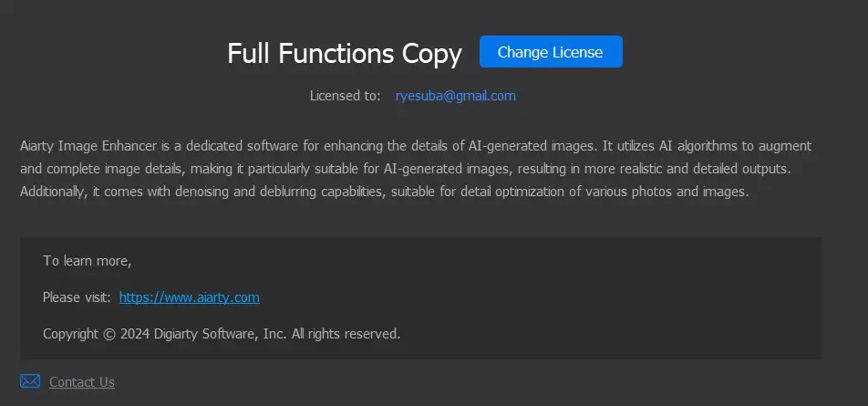This screenshot has height=406, width=868.
Task: Click the envelope mail icon
Action: (x=30, y=381)
